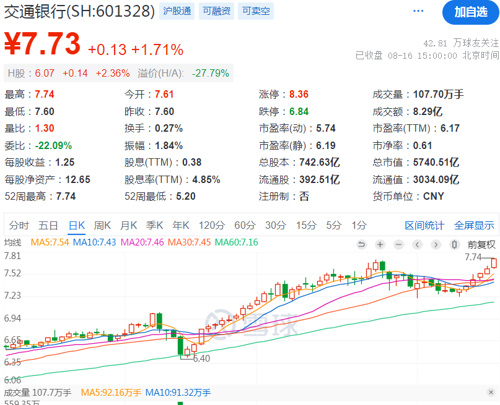The image size is (500, 405).
Task: Move chart left with left-chevron icon
Action: pos(417,245)
